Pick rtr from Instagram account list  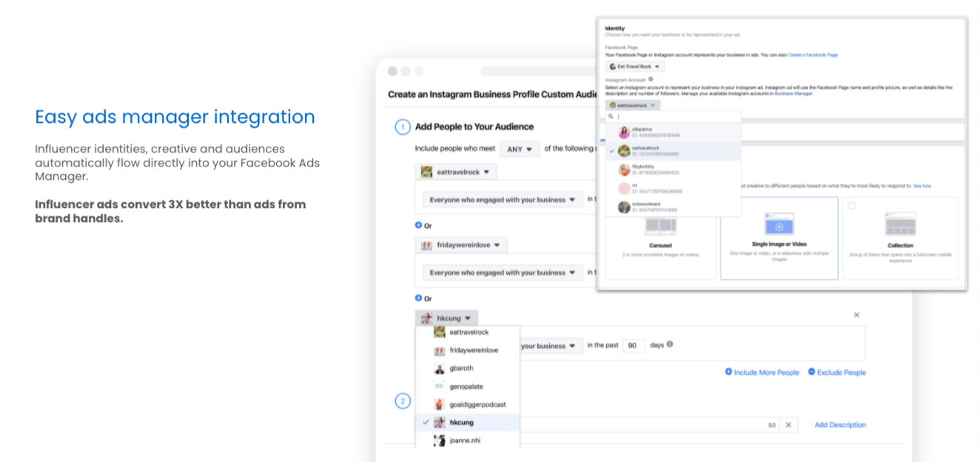click(673, 188)
